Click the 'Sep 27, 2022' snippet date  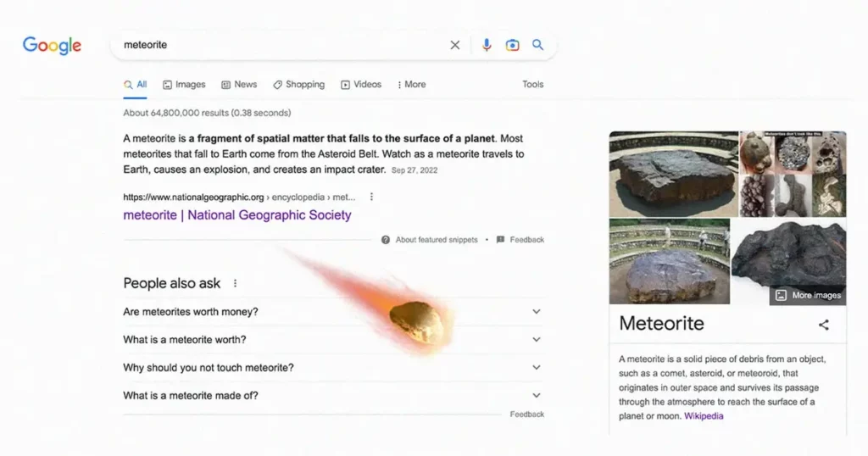click(414, 170)
